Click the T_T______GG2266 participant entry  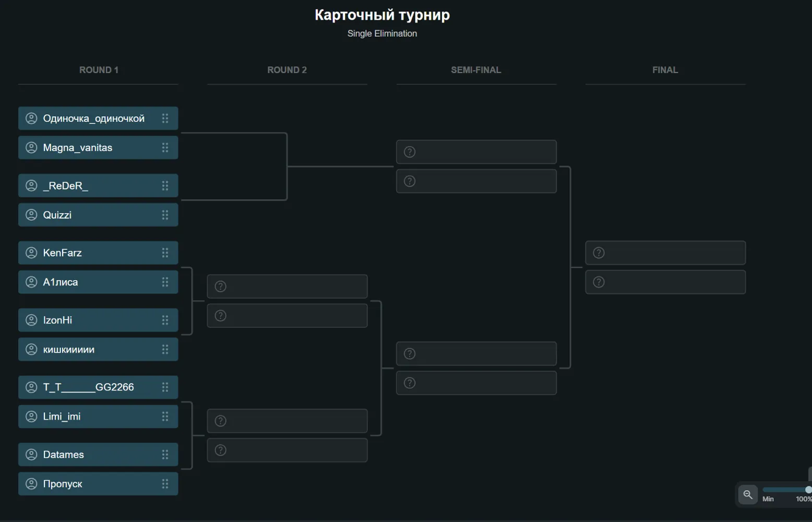(x=98, y=387)
